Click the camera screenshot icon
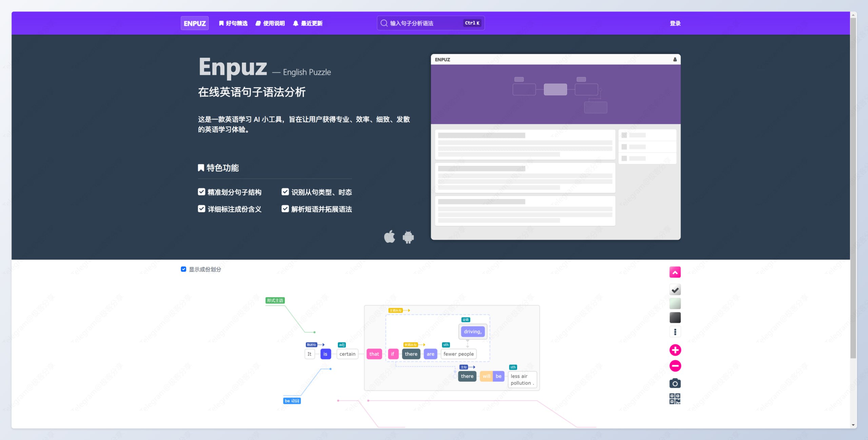The width and height of the screenshot is (868, 440). click(x=675, y=383)
